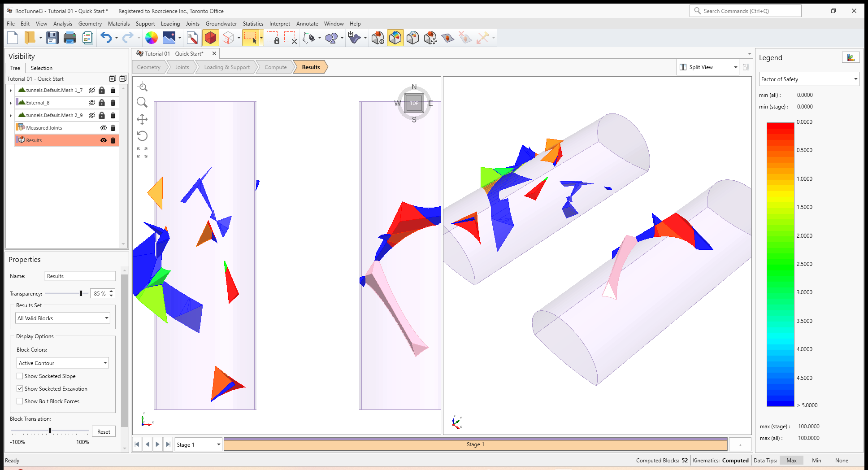Open the report generator icon
868x470 pixels.
pyautogui.click(x=87, y=38)
